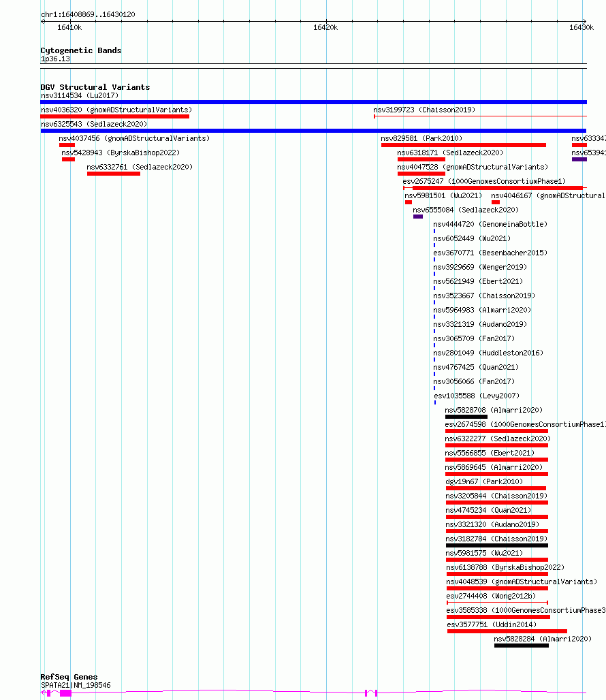606x700 pixels.
Task: Open esv3585338 1000GenomesConsortiumPhase3 entry
Action: [x=526, y=610]
